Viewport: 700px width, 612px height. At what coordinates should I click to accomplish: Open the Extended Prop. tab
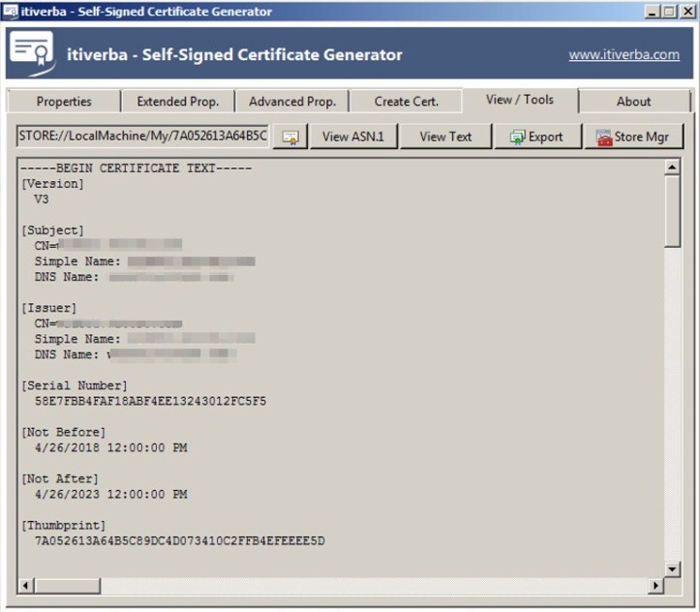(x=177, y=102)
